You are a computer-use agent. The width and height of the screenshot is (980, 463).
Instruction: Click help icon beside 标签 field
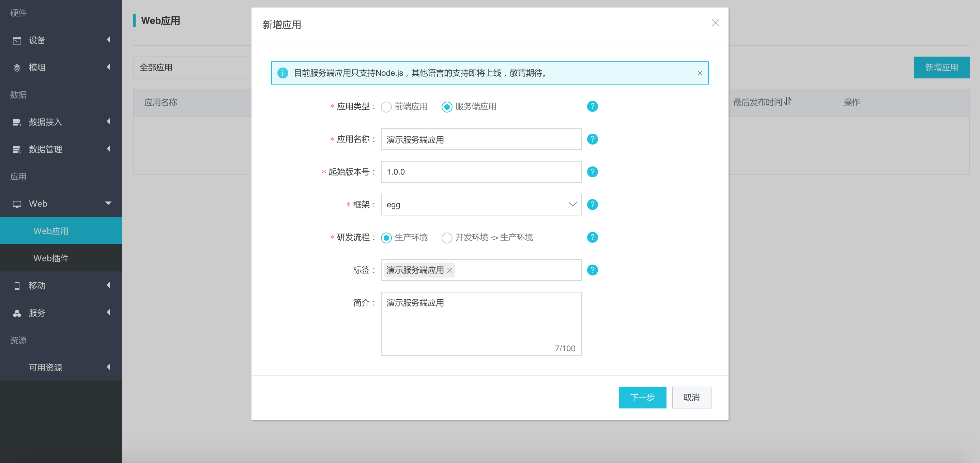point(592,270)
